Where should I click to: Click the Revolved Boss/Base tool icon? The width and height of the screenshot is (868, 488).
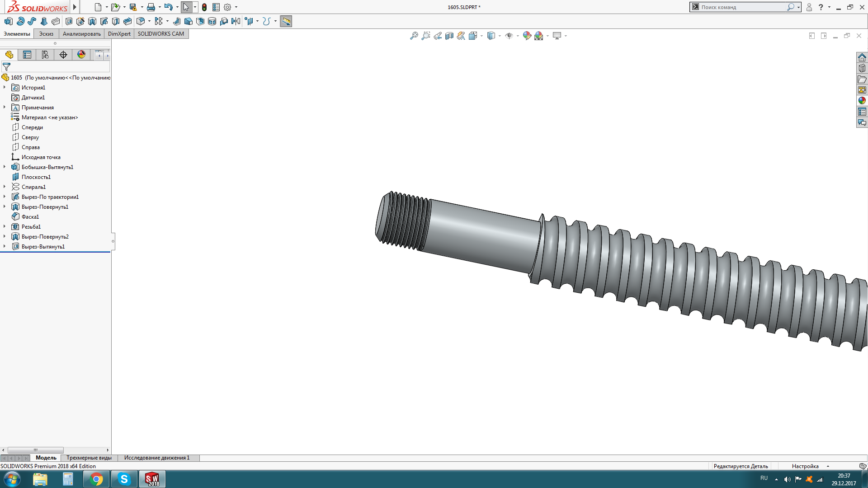tap(20, 21)
